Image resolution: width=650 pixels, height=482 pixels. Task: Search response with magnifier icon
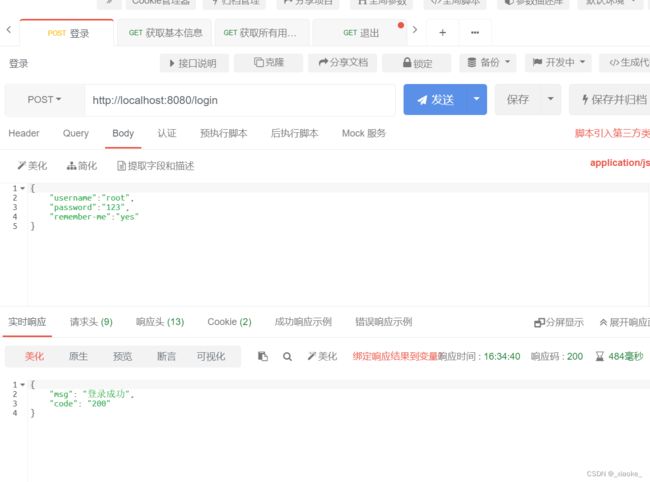287,356
